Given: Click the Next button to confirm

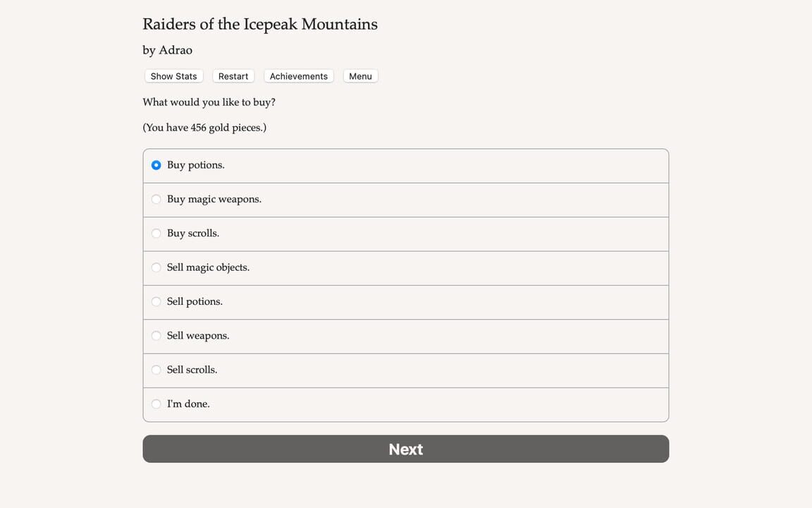Looking at the screenshot, I should pyautogui.click(x=406, y=449).
